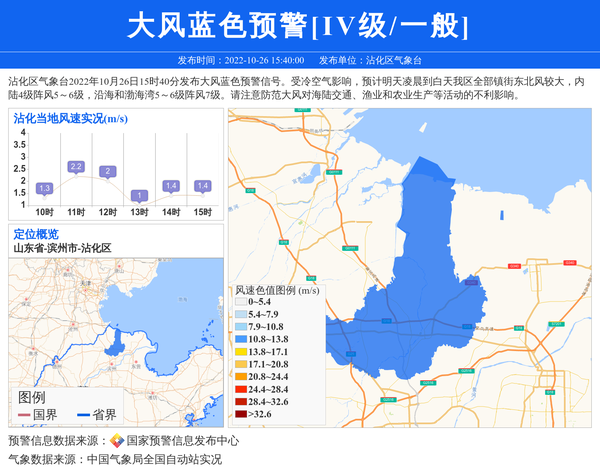Click the 2.2 wind speed marker at 11时

click(76, 166)
